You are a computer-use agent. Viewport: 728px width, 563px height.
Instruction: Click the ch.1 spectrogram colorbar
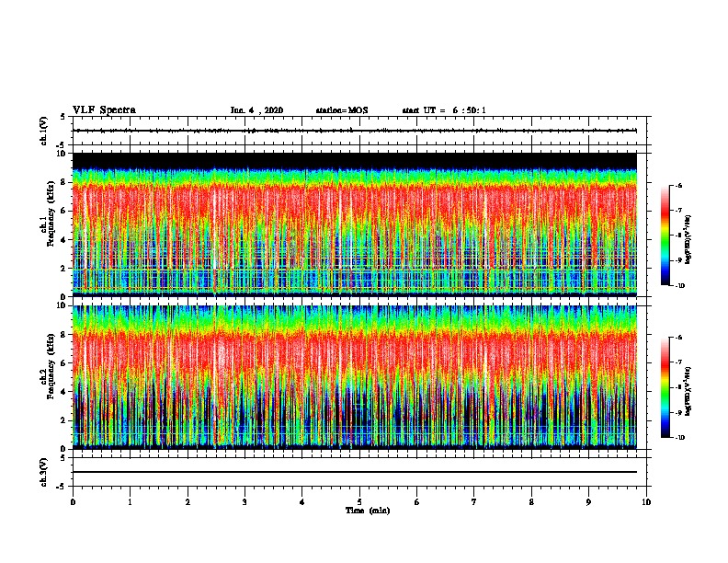click(x=665, y=236)
